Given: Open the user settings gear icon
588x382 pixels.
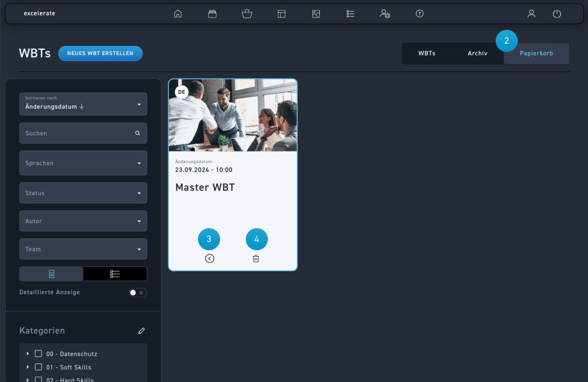Looking at the screenshot, I should pos(385,14).
